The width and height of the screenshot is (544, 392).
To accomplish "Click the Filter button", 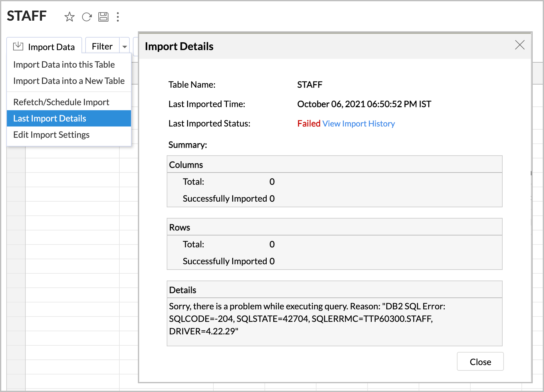I will 102,47.
